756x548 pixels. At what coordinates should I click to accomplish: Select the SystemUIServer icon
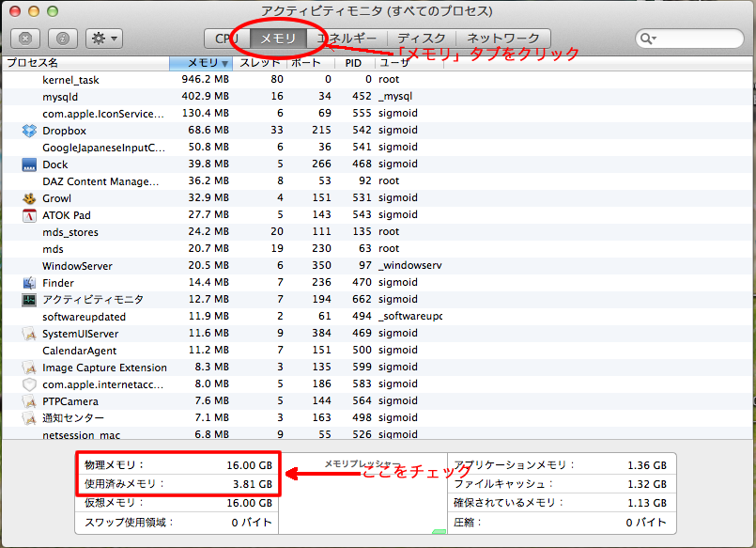[x=29, y=334]
